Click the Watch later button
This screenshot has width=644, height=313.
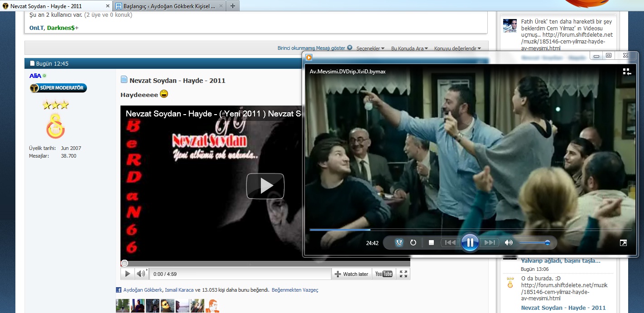(351, 274)
